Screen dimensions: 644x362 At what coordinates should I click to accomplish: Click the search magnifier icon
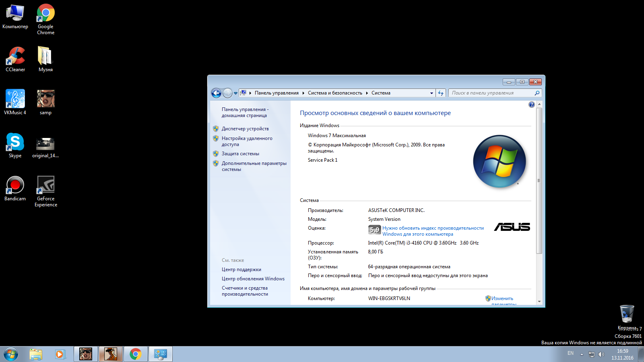[537, 93]
